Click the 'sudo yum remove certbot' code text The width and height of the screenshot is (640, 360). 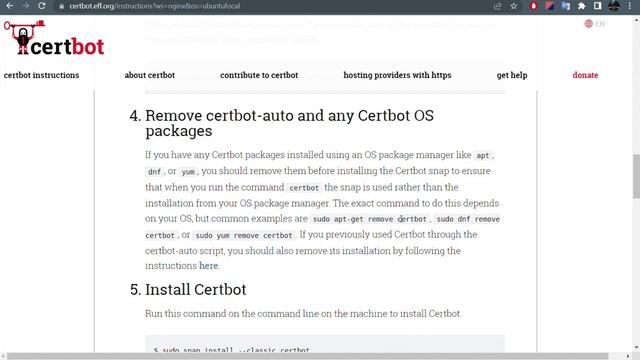click(x=244, y=236)
